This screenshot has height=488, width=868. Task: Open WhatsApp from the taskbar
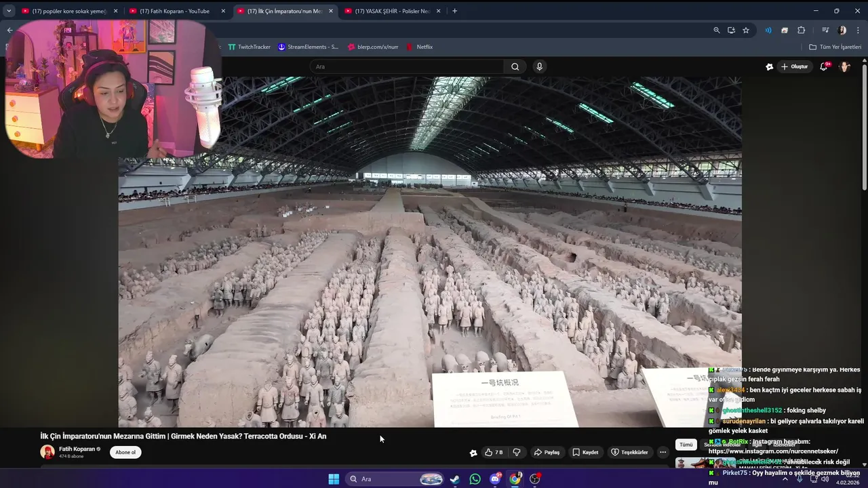(475, 479)
